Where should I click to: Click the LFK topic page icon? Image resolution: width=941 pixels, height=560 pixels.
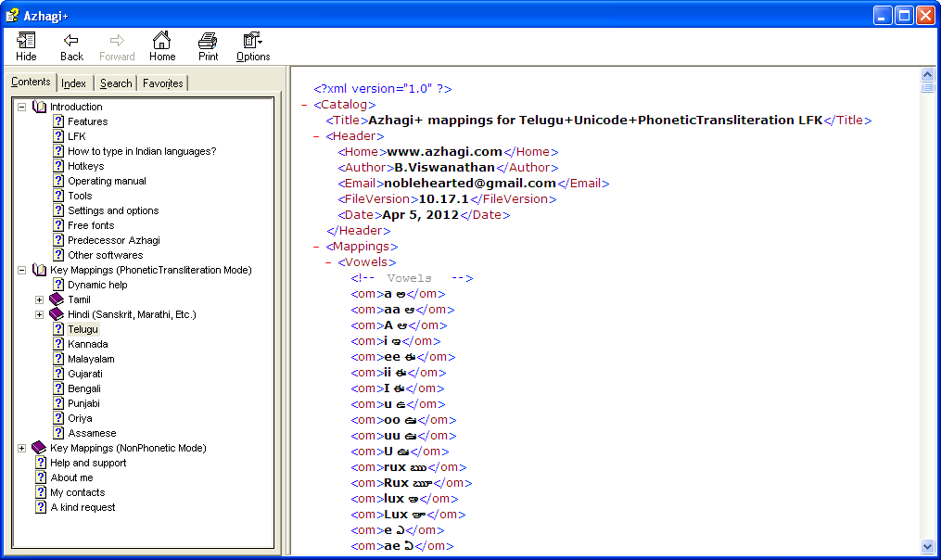tap(58, 136)
